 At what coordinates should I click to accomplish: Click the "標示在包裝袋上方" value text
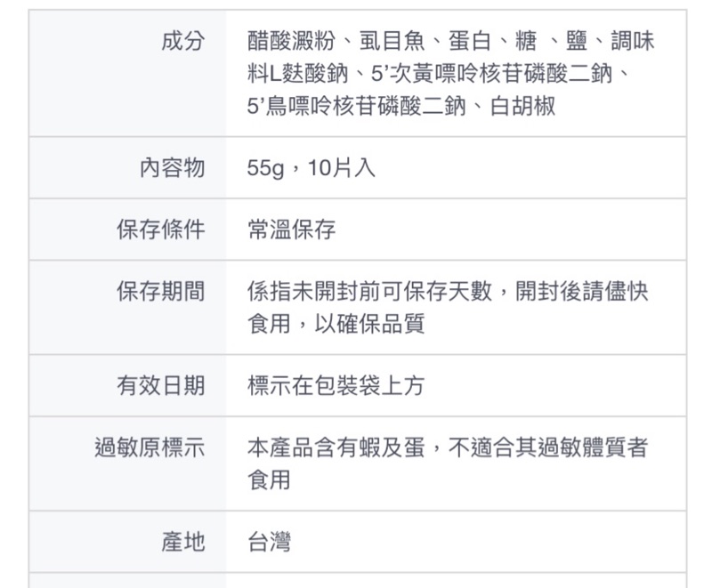(336, 385)
